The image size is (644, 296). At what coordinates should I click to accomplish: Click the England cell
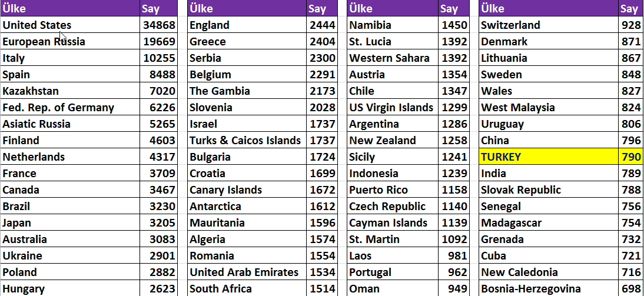point(247,25)
